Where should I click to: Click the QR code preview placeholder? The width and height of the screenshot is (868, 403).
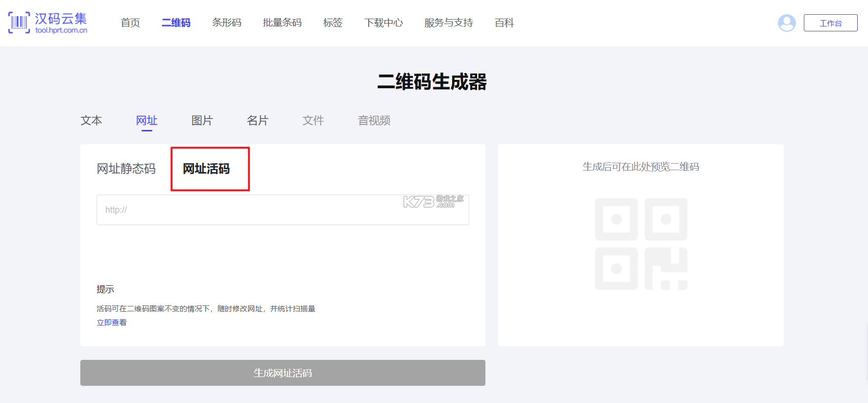click(641, 244)
